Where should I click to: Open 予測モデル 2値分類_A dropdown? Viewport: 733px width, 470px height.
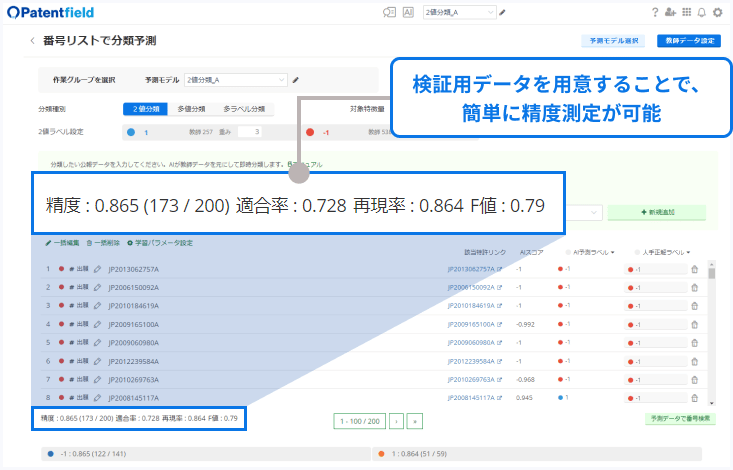point(236,80)
